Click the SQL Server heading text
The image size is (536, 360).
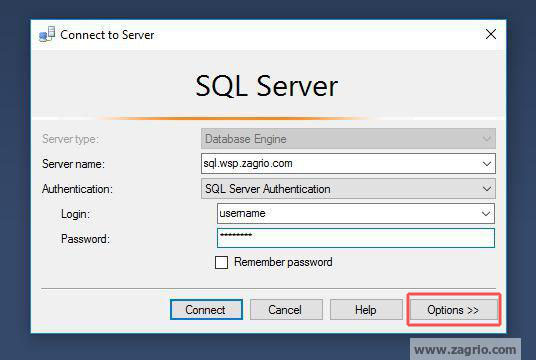coord(267,86)
